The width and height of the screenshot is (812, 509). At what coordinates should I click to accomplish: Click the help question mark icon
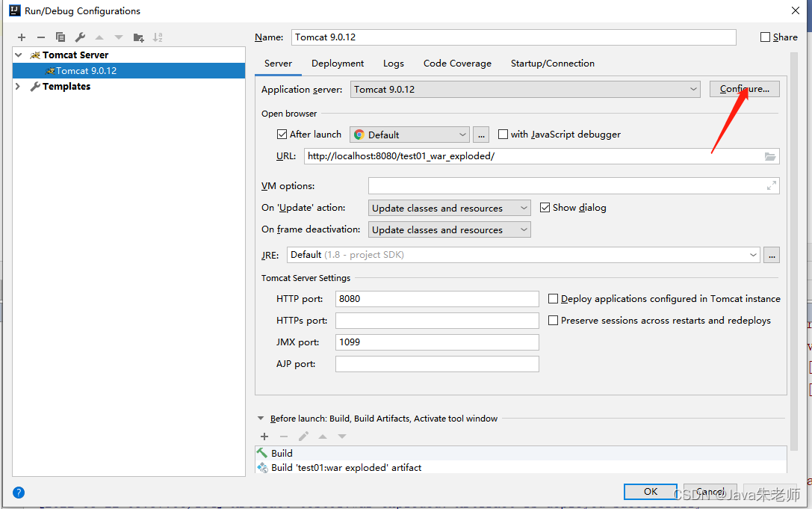tap(19, 493)
